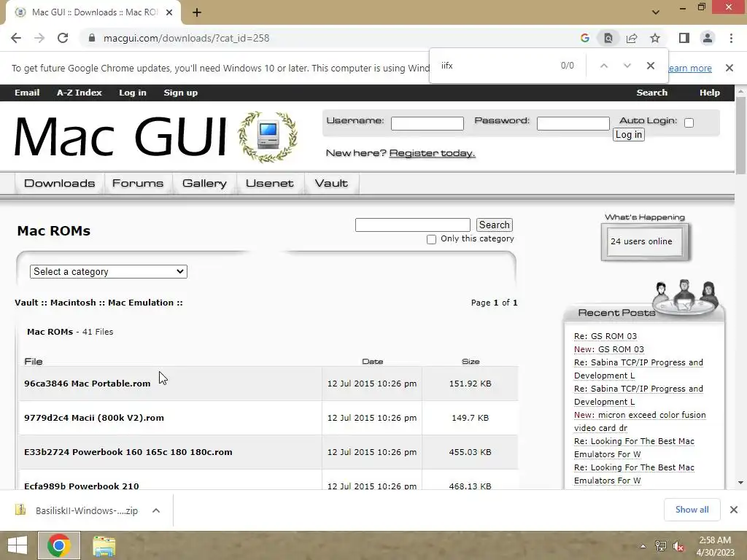Viewport: 747px width, 560px height.
Task: Open the Vault tab
Action: [331, 183]
